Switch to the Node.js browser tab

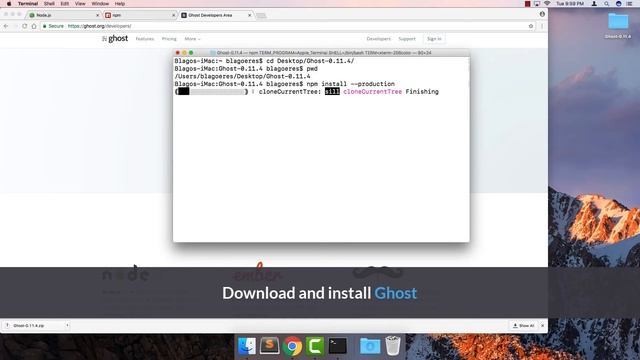[x=63, y=15]
